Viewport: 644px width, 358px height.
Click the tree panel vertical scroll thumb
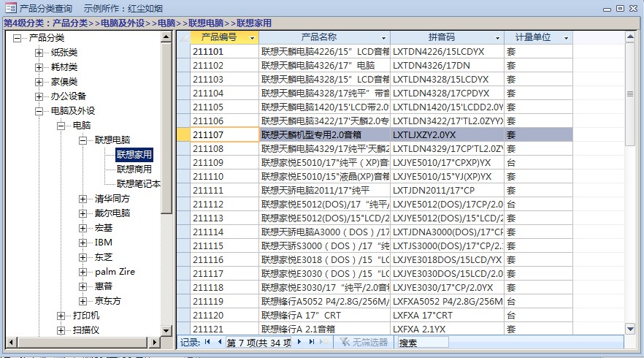(x=166, y=128)
